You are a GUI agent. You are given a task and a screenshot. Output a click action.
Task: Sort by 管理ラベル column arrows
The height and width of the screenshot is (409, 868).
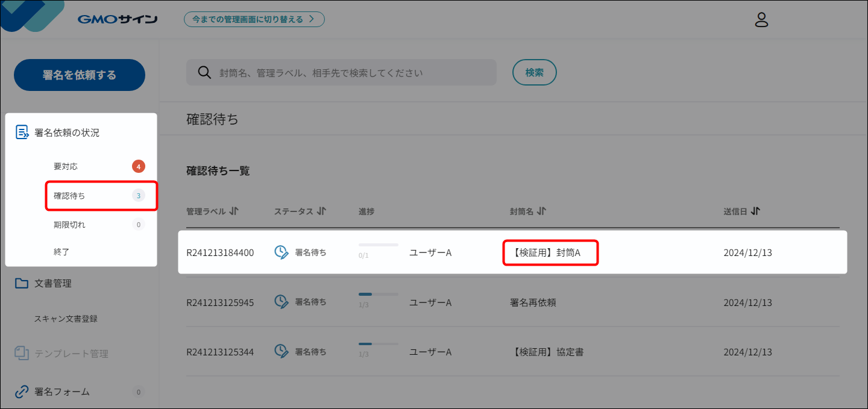click(x=234, y=211)
